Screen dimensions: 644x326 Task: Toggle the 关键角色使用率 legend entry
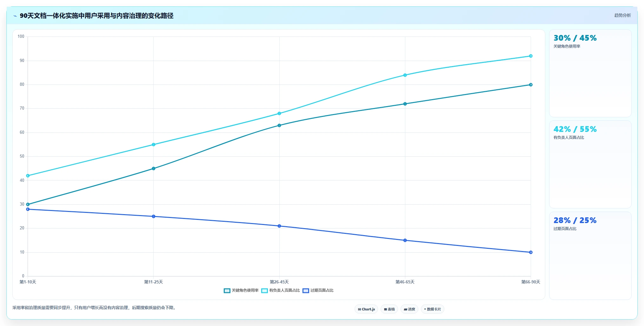pos(241,290)
